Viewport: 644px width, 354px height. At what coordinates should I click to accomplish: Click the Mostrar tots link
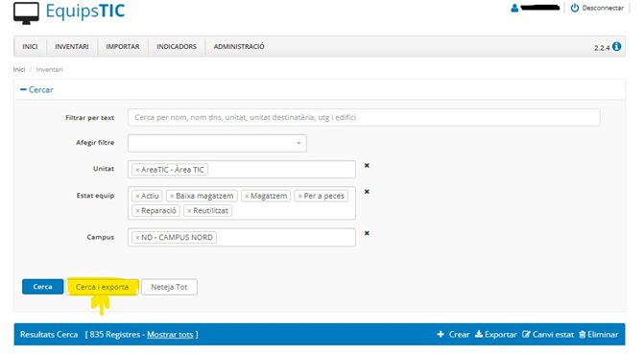tap(170, 334)
